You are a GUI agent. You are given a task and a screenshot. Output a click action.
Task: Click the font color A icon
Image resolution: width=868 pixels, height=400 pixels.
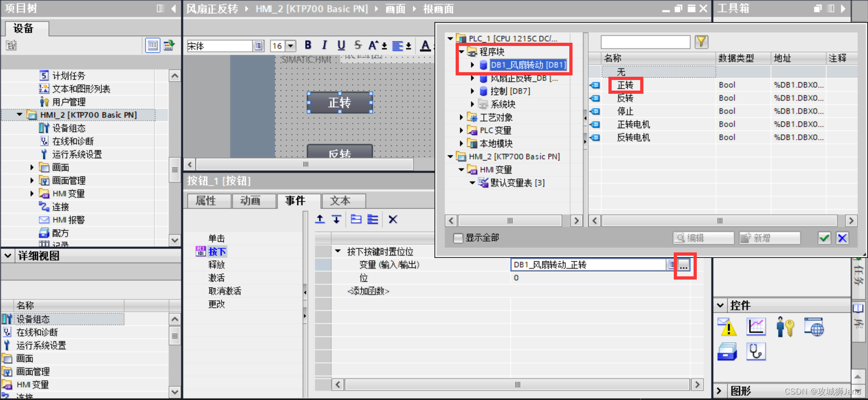pos(425,46)
